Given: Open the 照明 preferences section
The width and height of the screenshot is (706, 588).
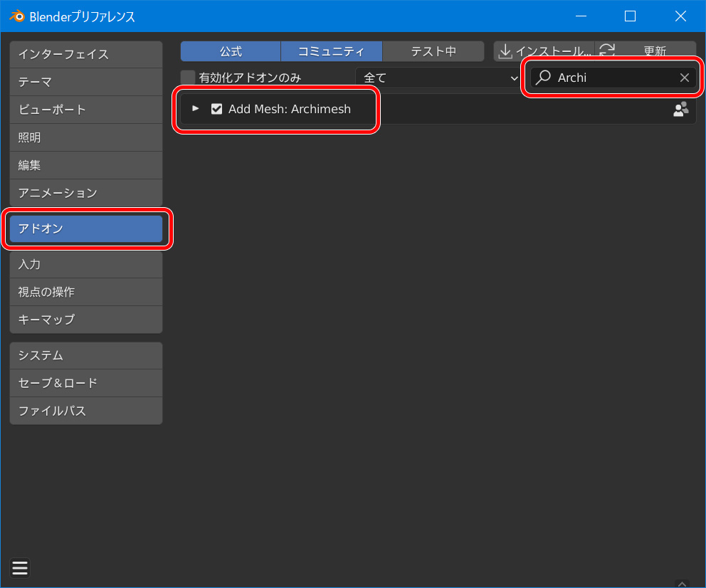Looking at the screenshot, I should click(86, 138).
